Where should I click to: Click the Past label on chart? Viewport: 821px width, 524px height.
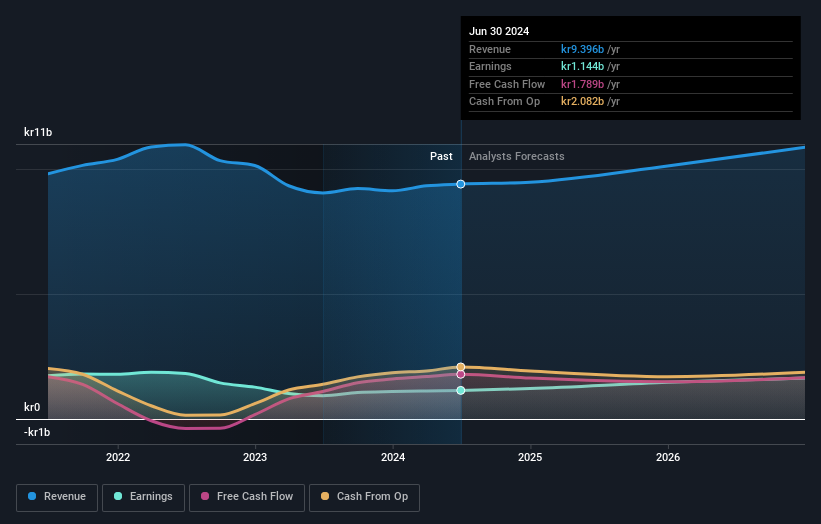[441, 157]
